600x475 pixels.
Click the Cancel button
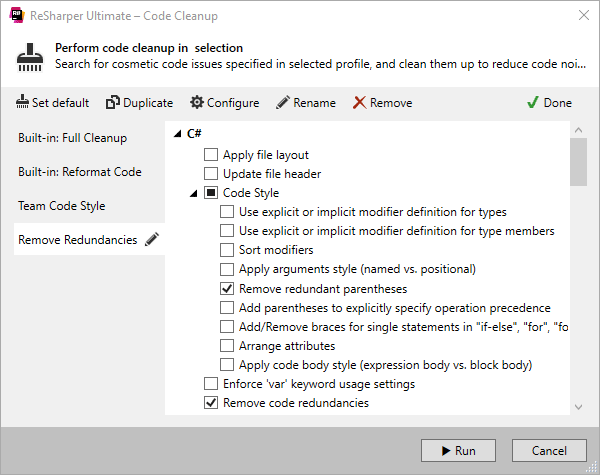coord(549,451)
